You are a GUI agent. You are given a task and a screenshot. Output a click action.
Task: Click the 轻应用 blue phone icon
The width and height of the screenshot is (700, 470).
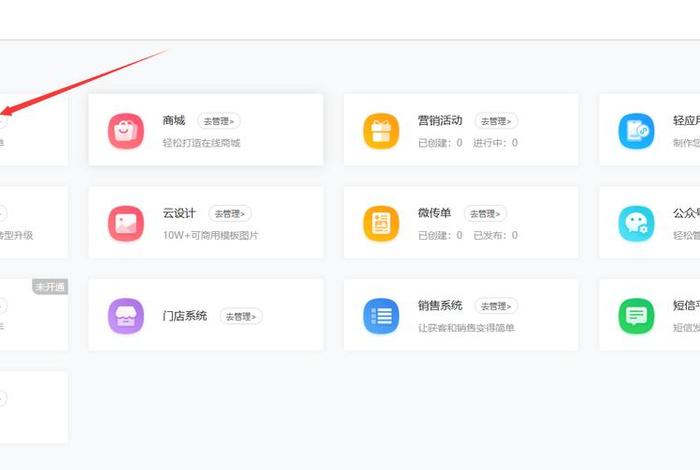click(x=636, y=131)
